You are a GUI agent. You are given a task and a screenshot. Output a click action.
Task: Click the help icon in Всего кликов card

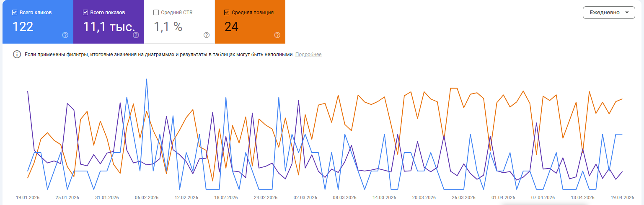coord(65,35)
